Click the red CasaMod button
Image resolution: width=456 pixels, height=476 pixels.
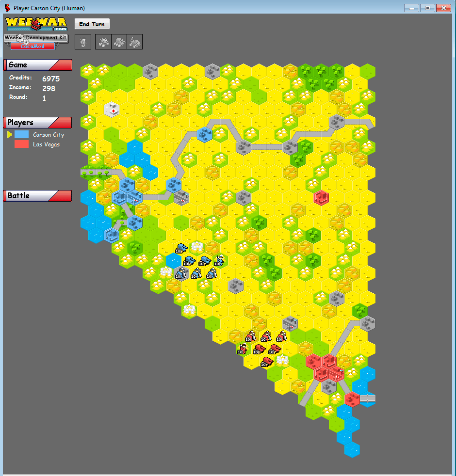pyautogui.click(x=33, y=46)
